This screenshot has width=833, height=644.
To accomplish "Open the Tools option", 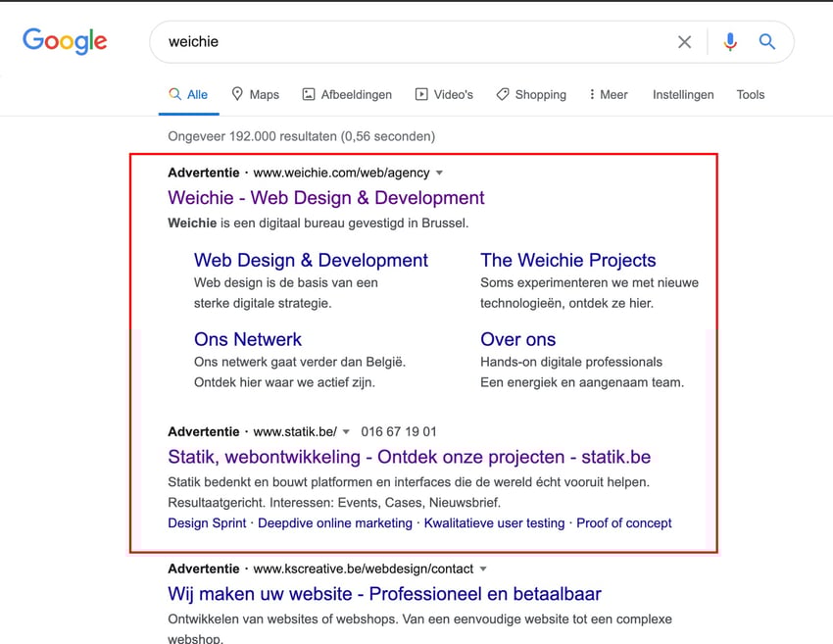I will 750,94.
